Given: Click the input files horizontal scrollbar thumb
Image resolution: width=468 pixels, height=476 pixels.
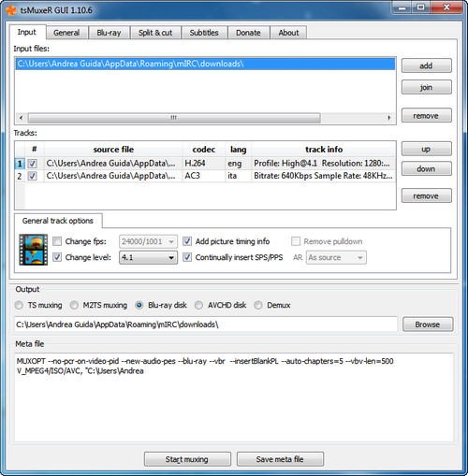Looking at the screenshot, I should (174, 118).
